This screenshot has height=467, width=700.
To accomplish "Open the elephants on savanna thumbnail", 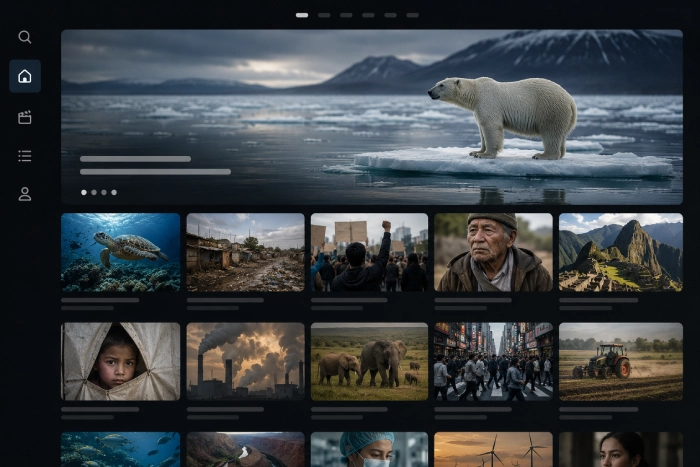I will coord(369,362).
